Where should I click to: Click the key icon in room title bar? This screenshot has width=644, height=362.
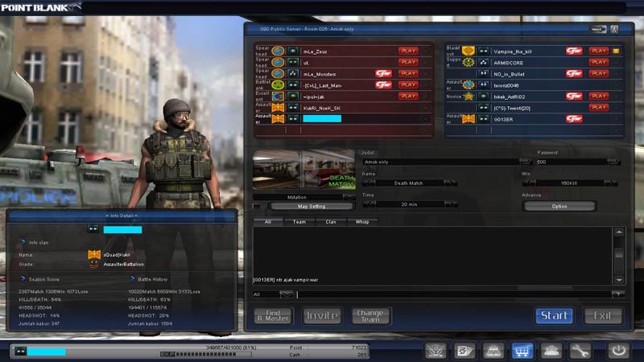pos(598,29)
